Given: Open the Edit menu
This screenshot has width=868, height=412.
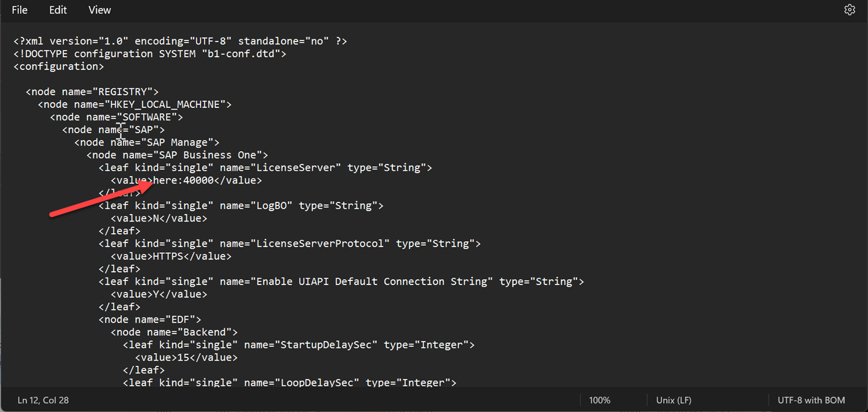Looking at the screenshot, I should point(58,10).
